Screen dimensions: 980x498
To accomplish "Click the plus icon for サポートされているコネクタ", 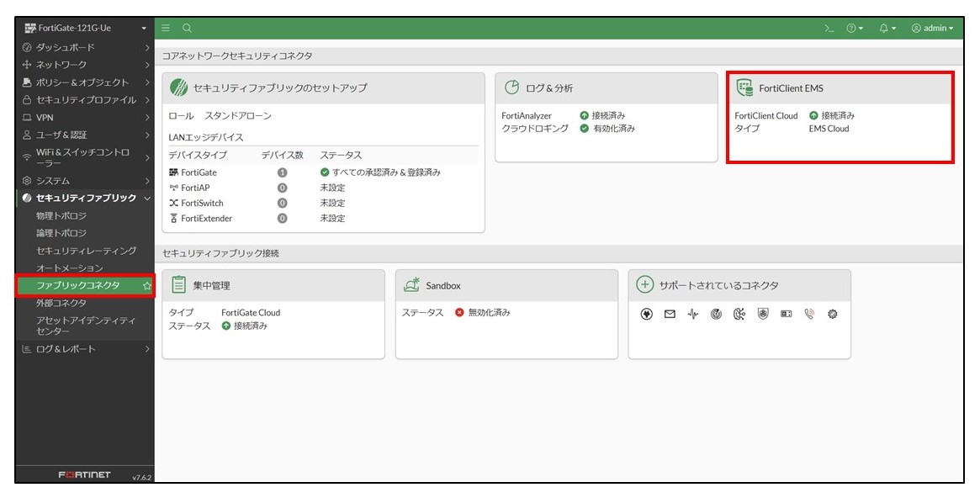I will (x=644, y=285).
